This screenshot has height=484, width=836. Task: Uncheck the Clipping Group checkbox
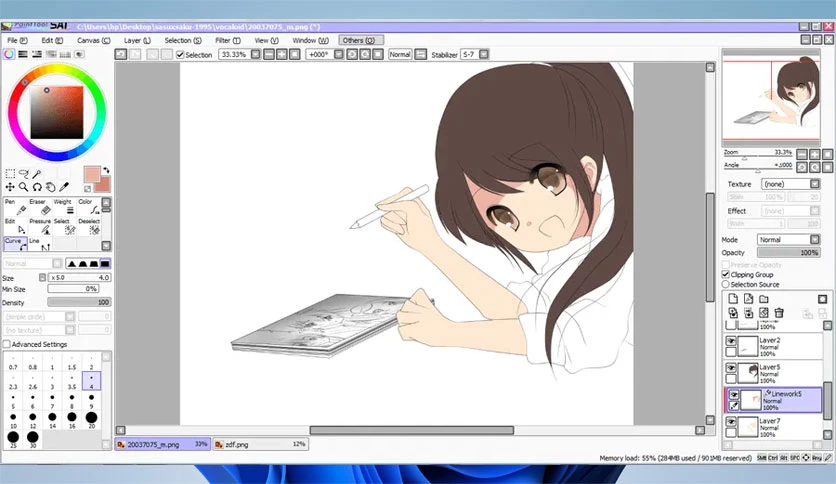click(726, 275)
